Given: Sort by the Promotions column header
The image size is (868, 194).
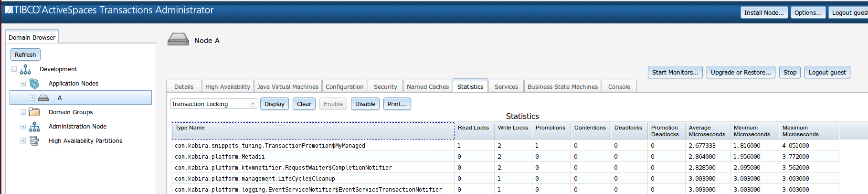Looking at the screenshot, I should coord(551,131).
